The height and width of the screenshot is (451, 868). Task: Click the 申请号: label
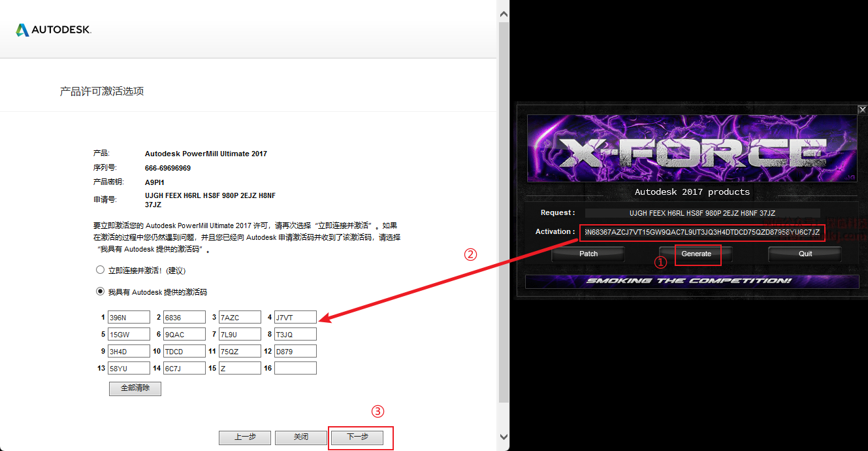point(105,199)
